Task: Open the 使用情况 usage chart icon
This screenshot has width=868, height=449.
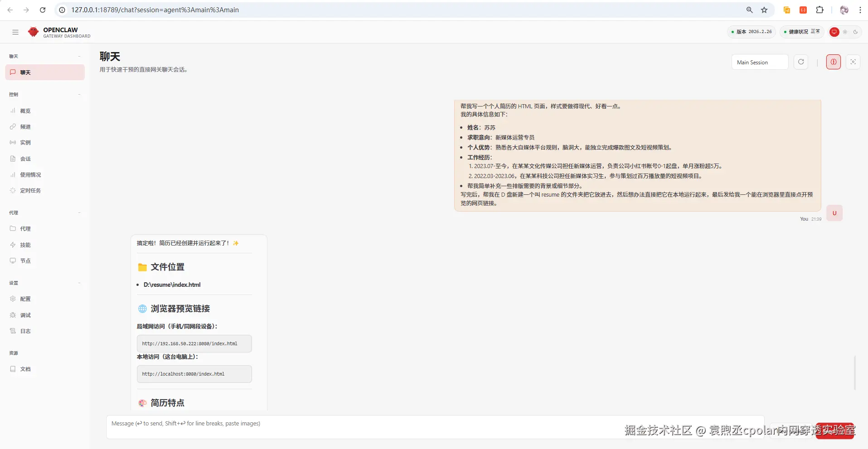Action: [x=13, y=174]
